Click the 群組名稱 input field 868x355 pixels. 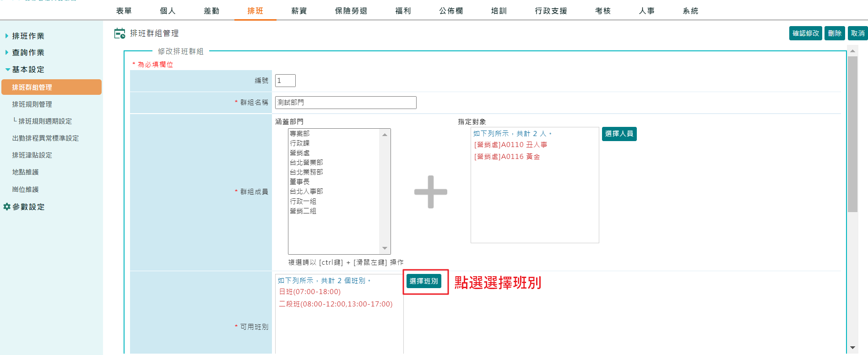pos(346,103)
